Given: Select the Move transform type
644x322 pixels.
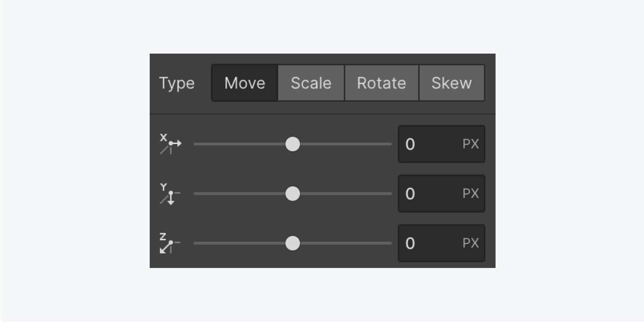Looking at the screenshot, I should pyautogui.click(x=245, y=83).
